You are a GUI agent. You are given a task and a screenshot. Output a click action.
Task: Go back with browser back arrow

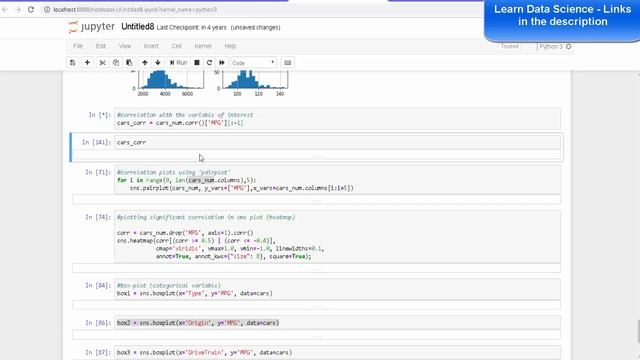coord(5,9)
